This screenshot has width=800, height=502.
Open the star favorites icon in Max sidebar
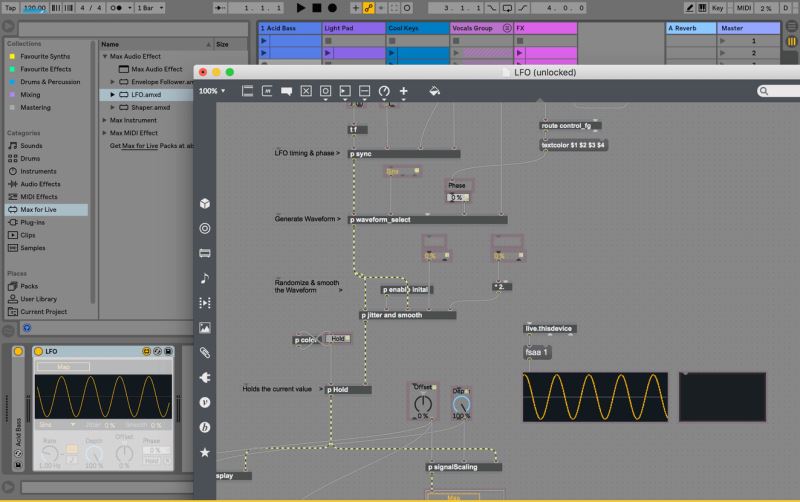[205, 452]
